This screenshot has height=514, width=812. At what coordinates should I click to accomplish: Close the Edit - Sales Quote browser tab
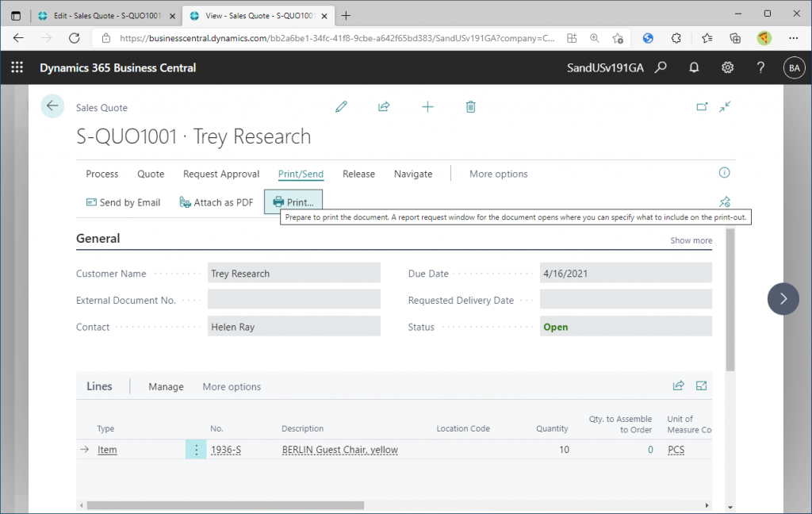click(172, 16)
